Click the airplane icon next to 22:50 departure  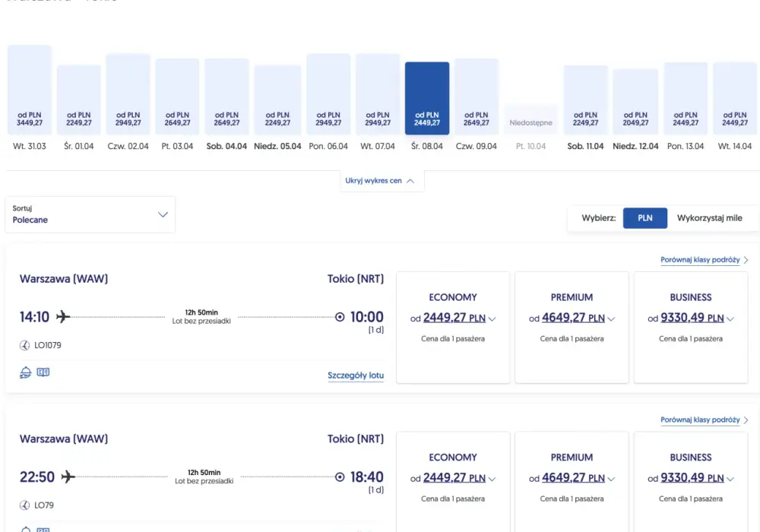(x=68, y=477)
